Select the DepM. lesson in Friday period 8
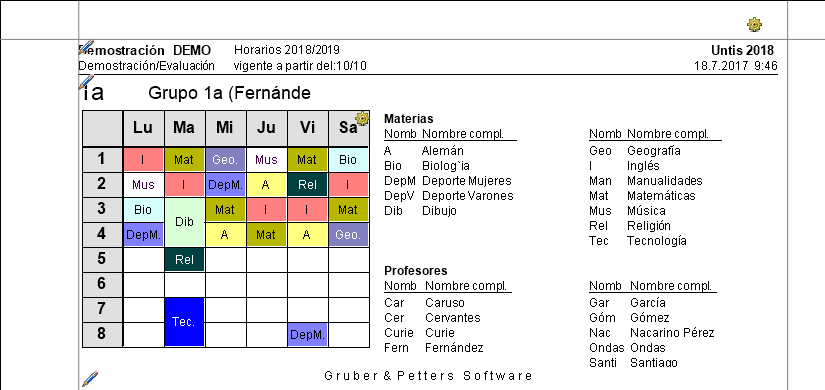Image resolution: width=825 pixels, height=390 pixels. (307, 335)
